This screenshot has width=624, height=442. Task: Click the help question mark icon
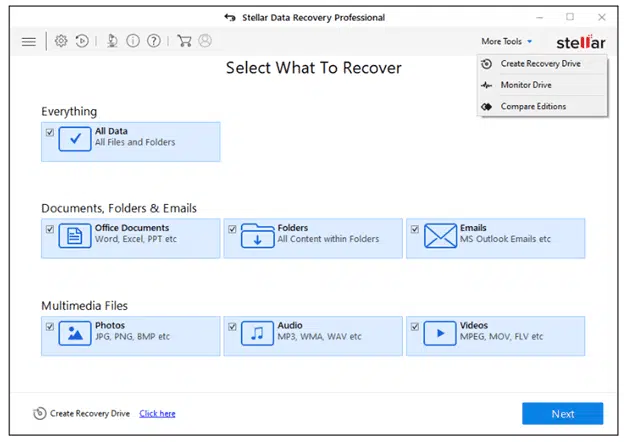click(x=153, y=41)
